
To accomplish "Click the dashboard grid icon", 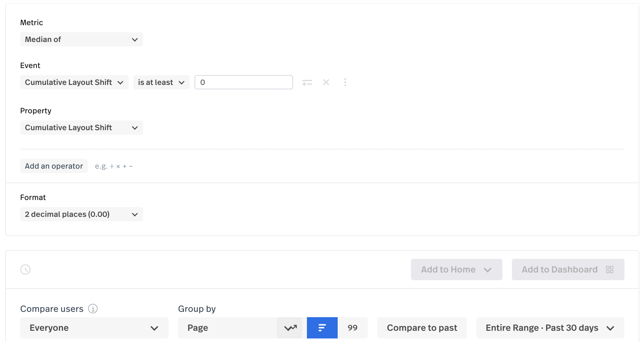I will click(610, 270).
